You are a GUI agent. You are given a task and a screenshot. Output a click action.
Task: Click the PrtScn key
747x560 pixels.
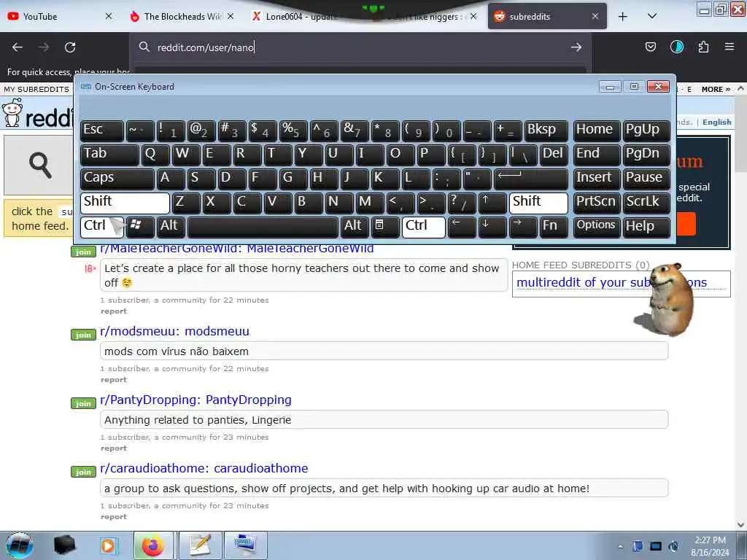[597, 203]
